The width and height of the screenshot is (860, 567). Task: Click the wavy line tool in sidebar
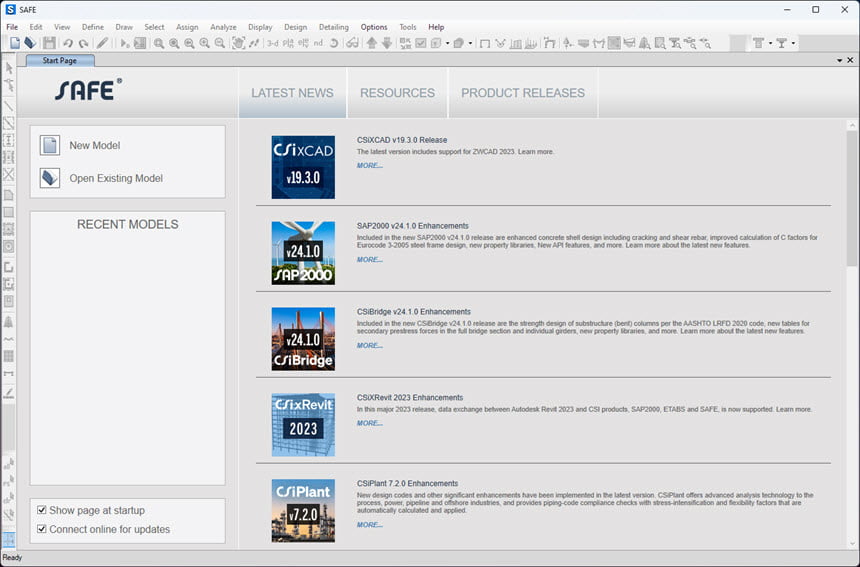tap(9, 339)
